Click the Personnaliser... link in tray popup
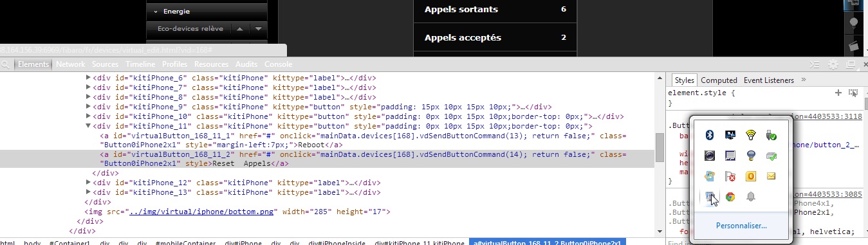Screen dimensions: 868x245 point(741,226)
